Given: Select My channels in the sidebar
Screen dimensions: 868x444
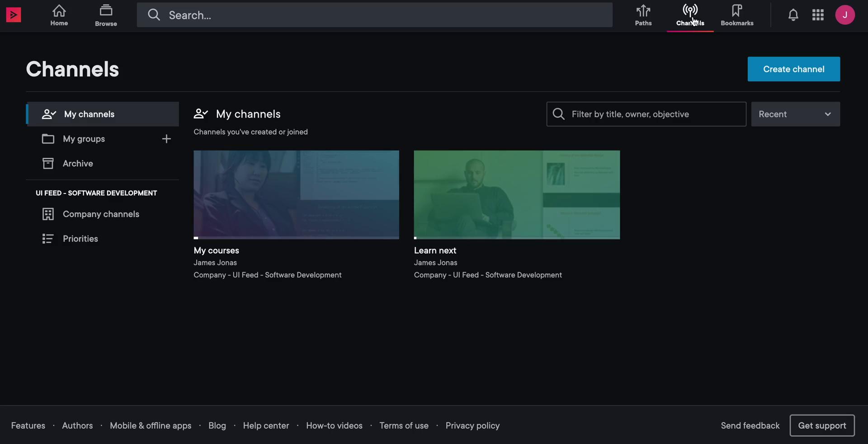Looking at the screenshot, I should pos(103,114).
